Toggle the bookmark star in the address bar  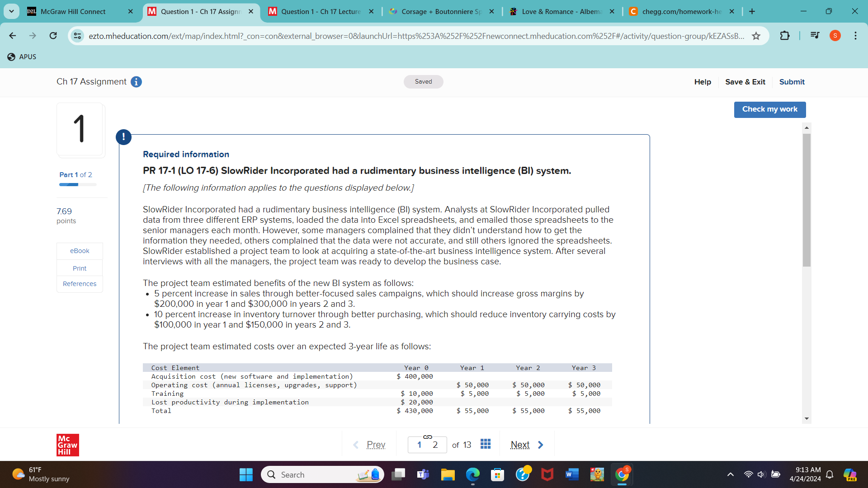[756, 36]
